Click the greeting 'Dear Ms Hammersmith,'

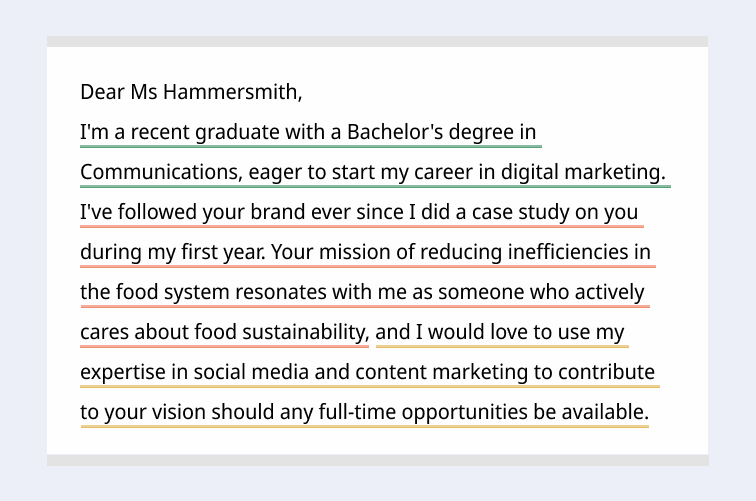click(191, 92)
